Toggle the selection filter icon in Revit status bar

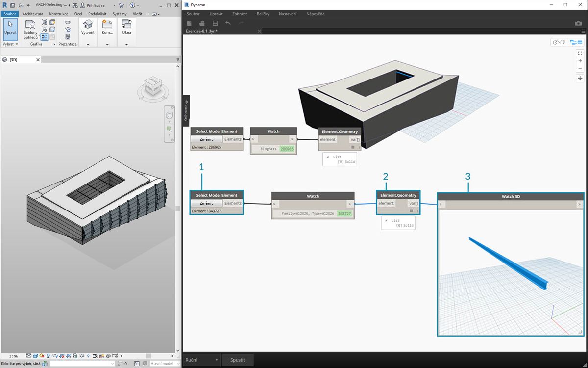[120, 364]
